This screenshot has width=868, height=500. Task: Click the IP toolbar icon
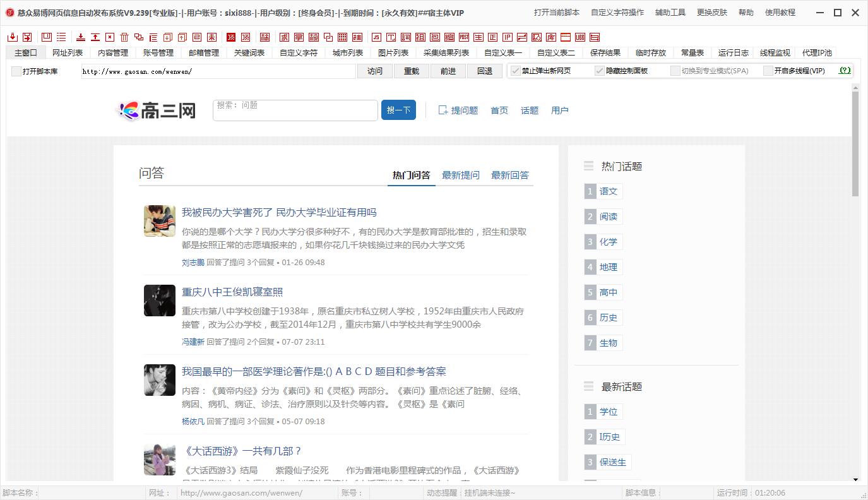pyautogui.click(x=508, y=37)
